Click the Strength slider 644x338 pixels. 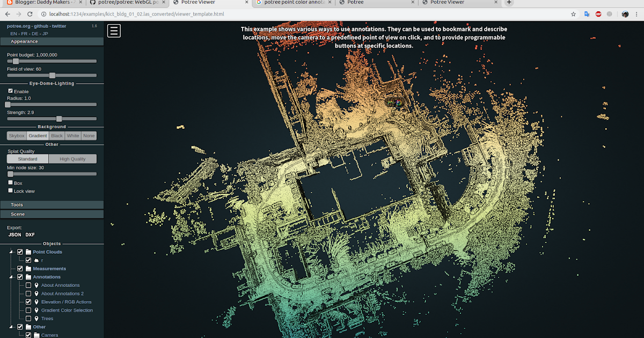(x=52, y=119)
